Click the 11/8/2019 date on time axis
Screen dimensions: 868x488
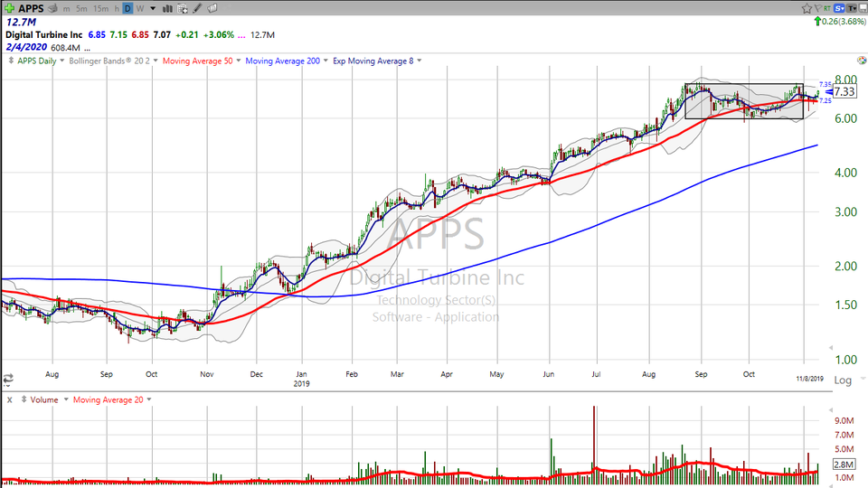pyautogui.click(x=809, y=379)
